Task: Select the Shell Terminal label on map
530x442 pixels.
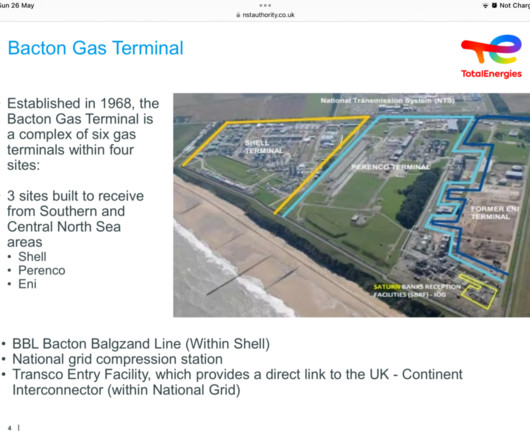Action: click(264, 147)
